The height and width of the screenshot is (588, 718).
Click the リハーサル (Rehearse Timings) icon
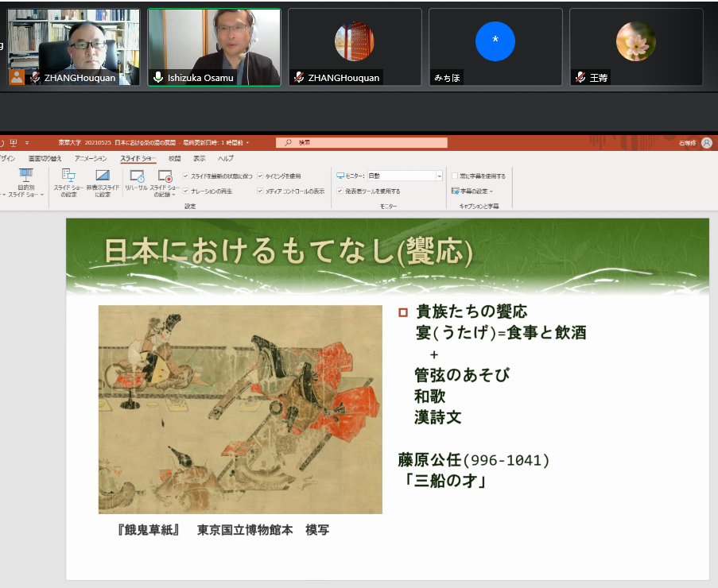coord(136,177)
